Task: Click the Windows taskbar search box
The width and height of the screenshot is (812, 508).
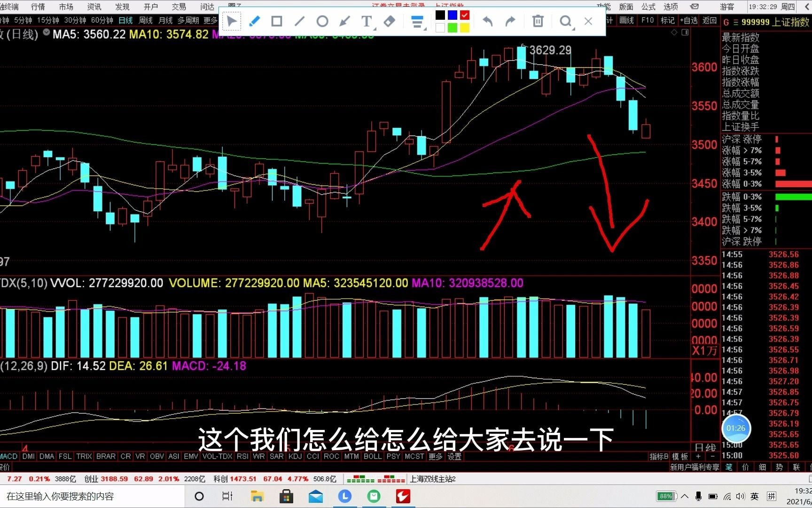Action: pos(93,496)
